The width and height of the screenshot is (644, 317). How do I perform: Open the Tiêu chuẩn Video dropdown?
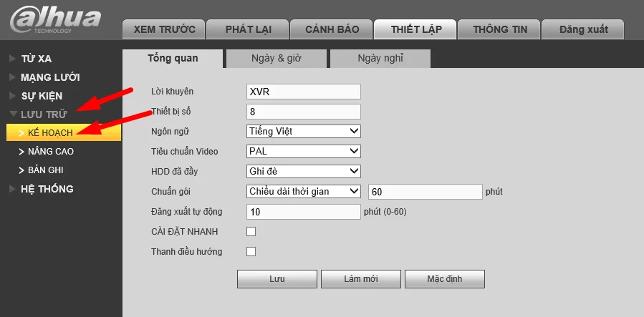pos(304,151)
